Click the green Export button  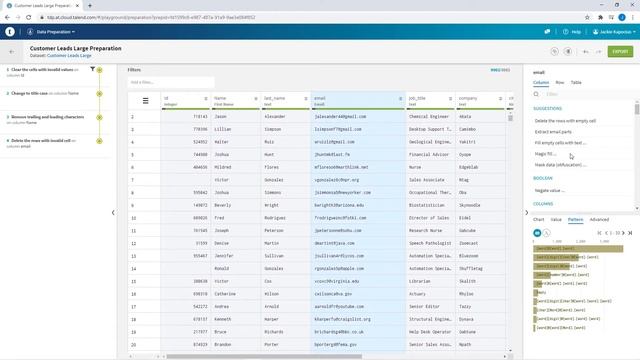click(x=620, y=51)
